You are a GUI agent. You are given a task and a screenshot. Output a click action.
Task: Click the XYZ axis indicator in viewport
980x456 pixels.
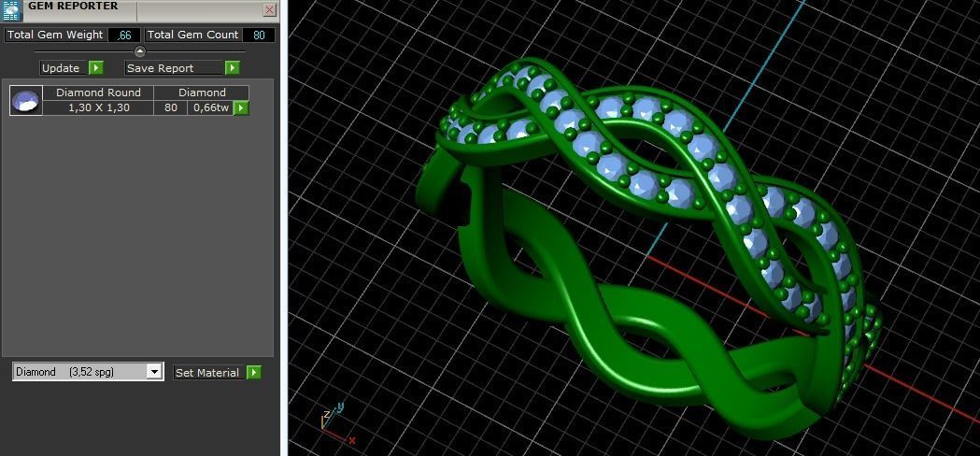[338, 425]
